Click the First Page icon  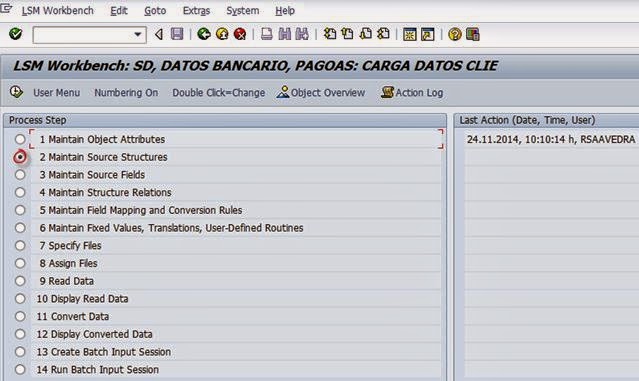click(330, 34)
